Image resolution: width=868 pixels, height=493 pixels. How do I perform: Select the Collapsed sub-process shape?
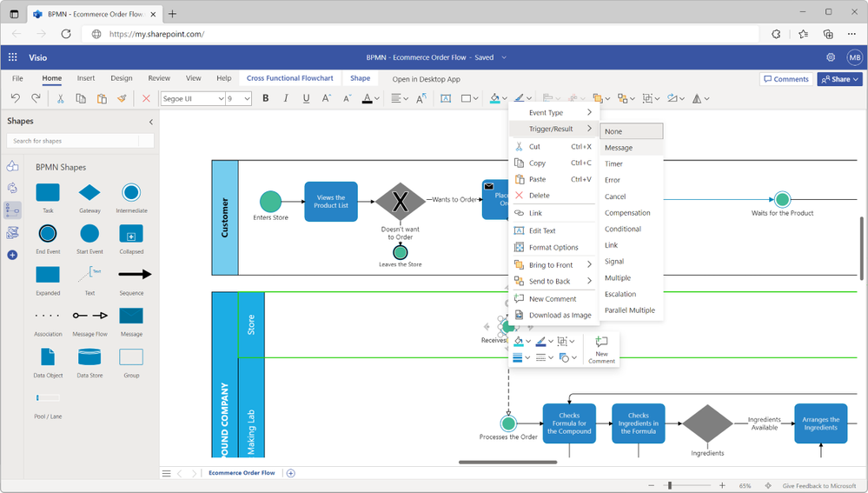pyautogui.click(x=131, y=234)
